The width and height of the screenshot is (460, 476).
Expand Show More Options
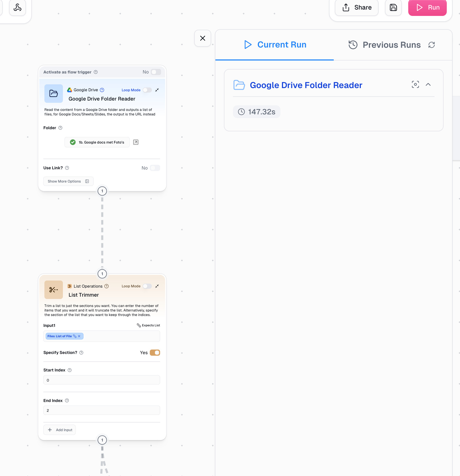tap(68, 181)
